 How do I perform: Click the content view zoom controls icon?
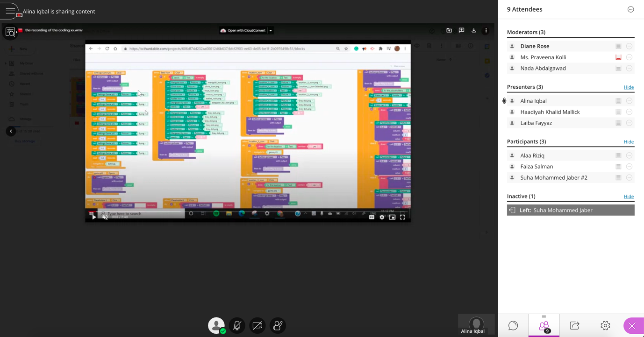tap(10, 32)
